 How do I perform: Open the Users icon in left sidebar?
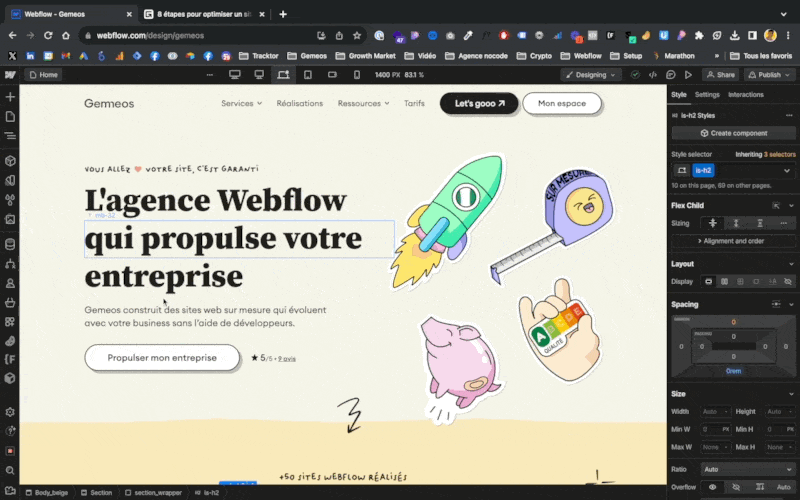[x=10, y=283]
